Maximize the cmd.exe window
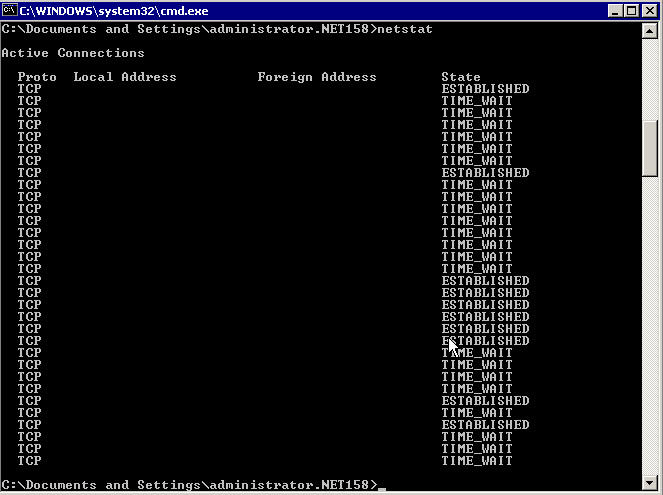Viewport: 663px width, 495px height. (631, 11)
